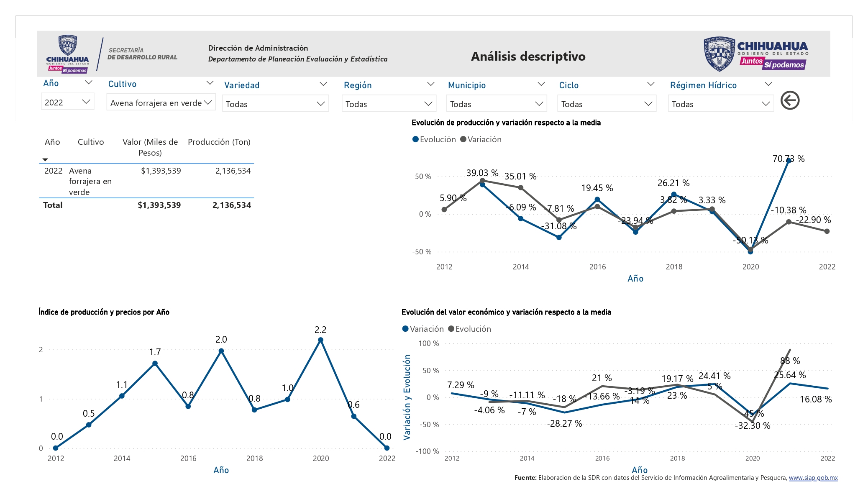Viewport: 868px width, 502px height.
Task: Sort by the Valor (Miles de Pesos) header
Action: 150,147
